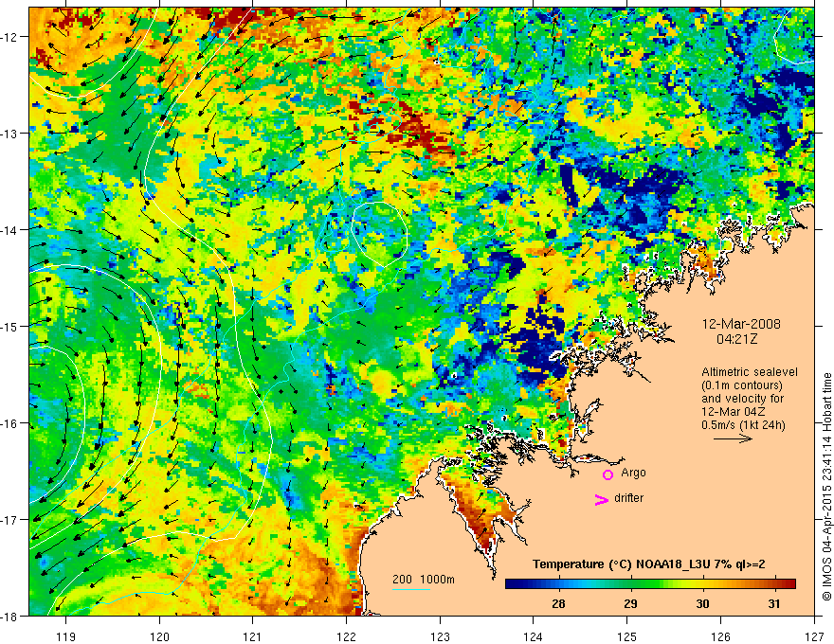
Task: Click the '30' color bar tick label
Action: (x=702, y=603)
